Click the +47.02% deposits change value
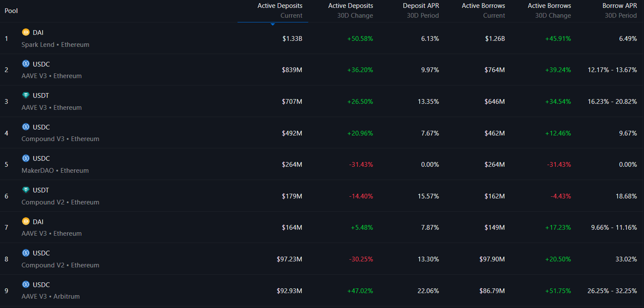The height and width of the screenshot is (308, 644). (x=360, y=291)
